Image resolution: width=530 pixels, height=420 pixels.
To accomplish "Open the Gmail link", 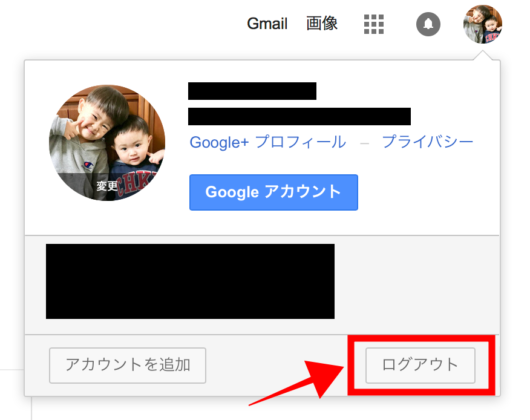I will tap(267, 24).
